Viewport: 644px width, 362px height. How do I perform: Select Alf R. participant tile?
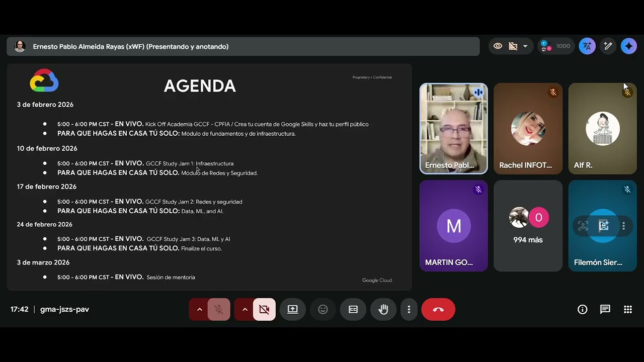click(603, 129)
